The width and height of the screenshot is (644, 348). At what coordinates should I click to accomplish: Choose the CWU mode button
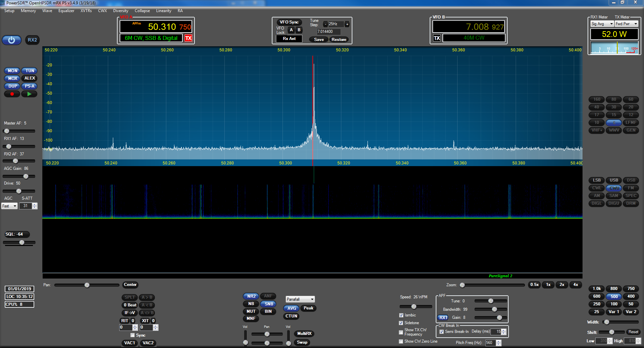[614, 188]
